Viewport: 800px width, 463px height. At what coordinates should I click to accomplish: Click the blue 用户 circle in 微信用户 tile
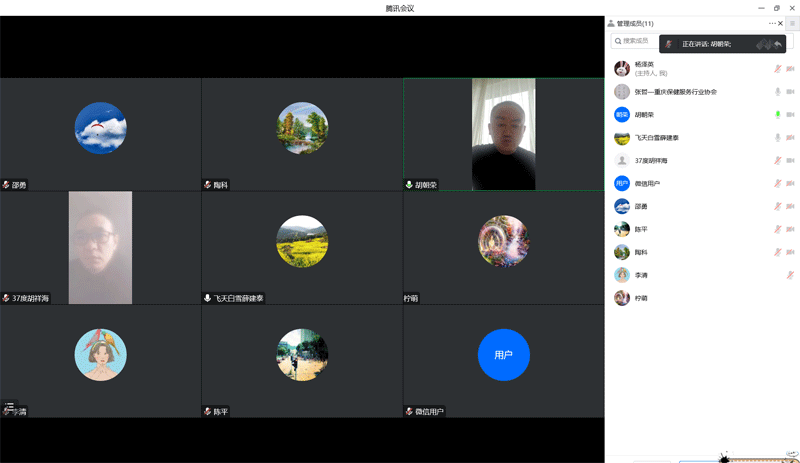click(504, 355)
